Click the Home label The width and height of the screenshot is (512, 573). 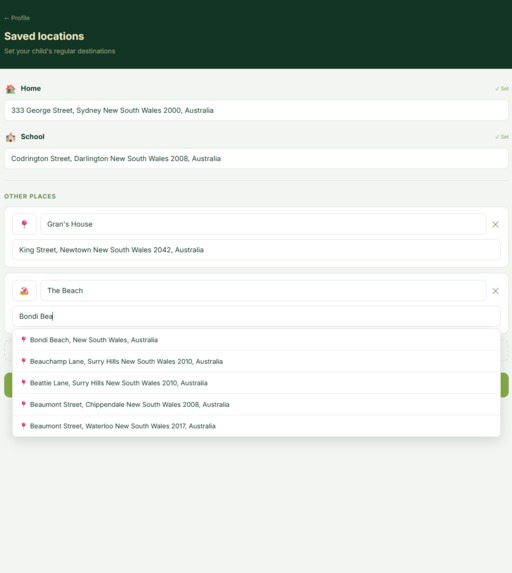[x=31, y=88]
